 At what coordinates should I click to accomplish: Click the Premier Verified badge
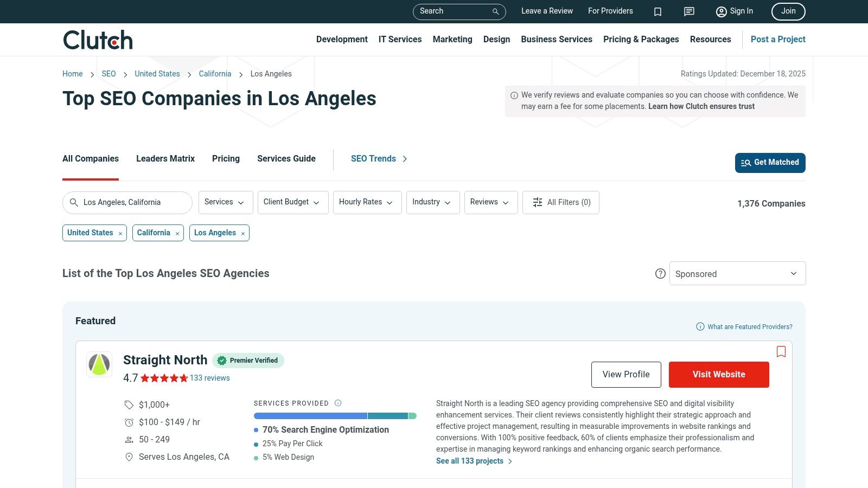(248, 360)
